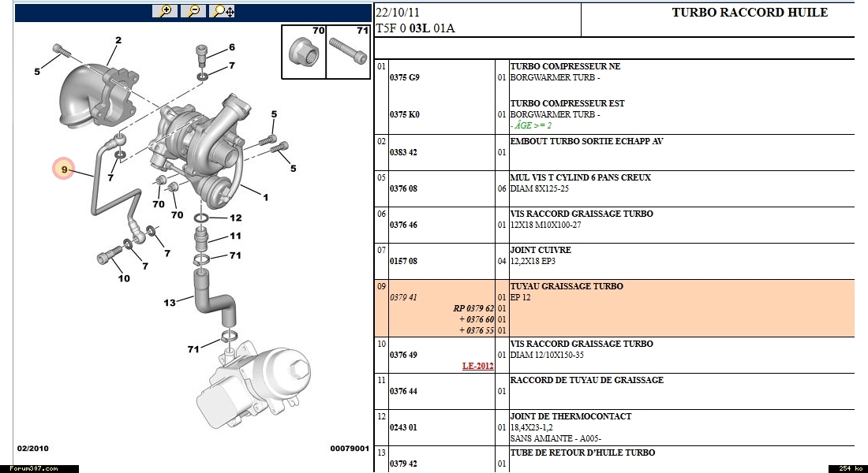
Task: Click the TURBO RACCORD HUILE title header
Action: pyautogui.click(x=749, y=13)
